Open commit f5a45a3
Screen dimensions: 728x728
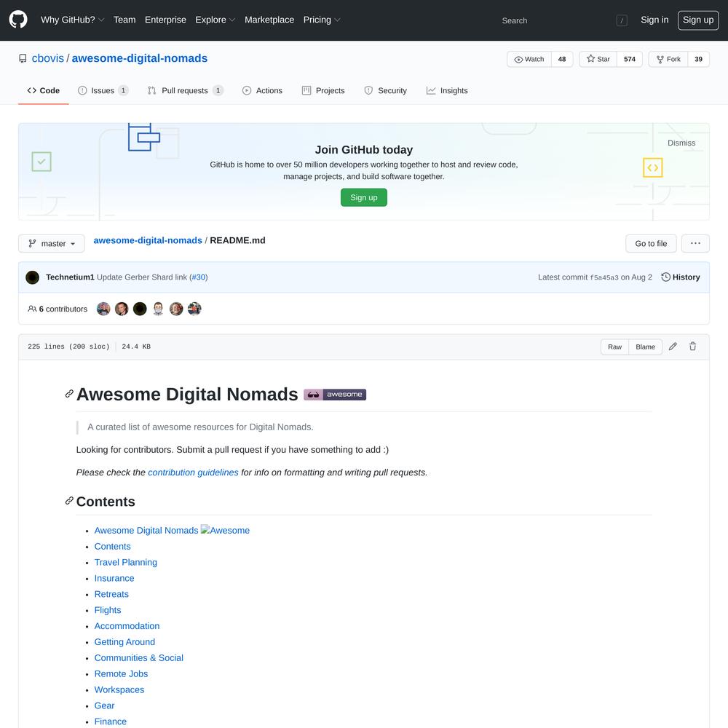click(x=604, y=277)
